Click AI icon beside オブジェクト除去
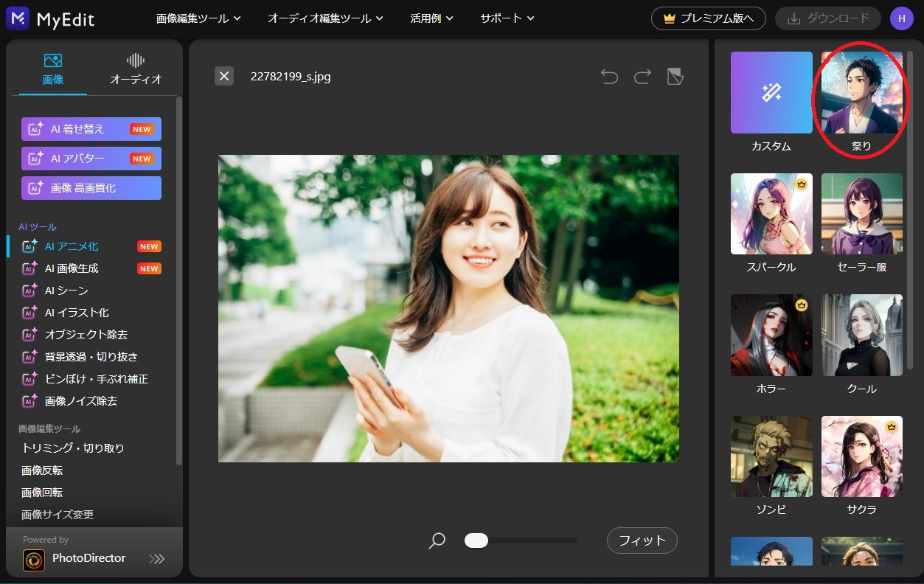Image resolution: width=924 pixels, height=584 pixels. coord(30,335)
